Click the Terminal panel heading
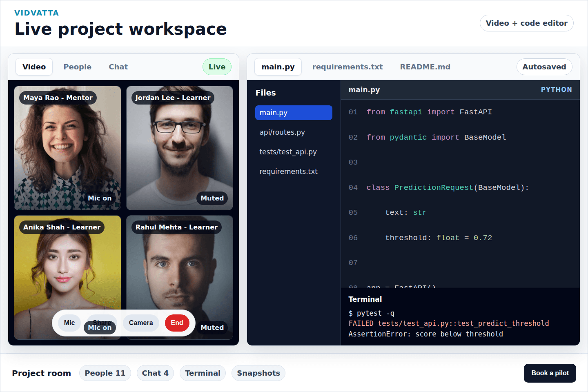The height and width of the screenshot is (392, 588). point(365,299)
